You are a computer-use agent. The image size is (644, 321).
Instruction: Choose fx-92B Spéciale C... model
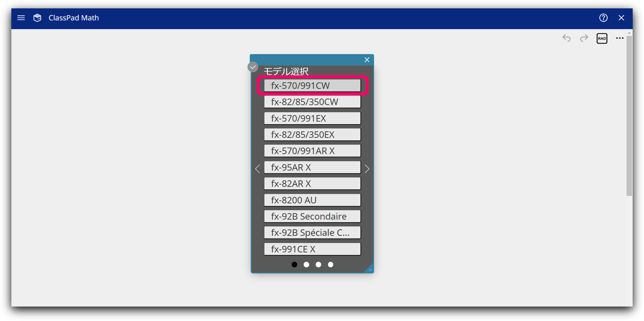(312, 233)
